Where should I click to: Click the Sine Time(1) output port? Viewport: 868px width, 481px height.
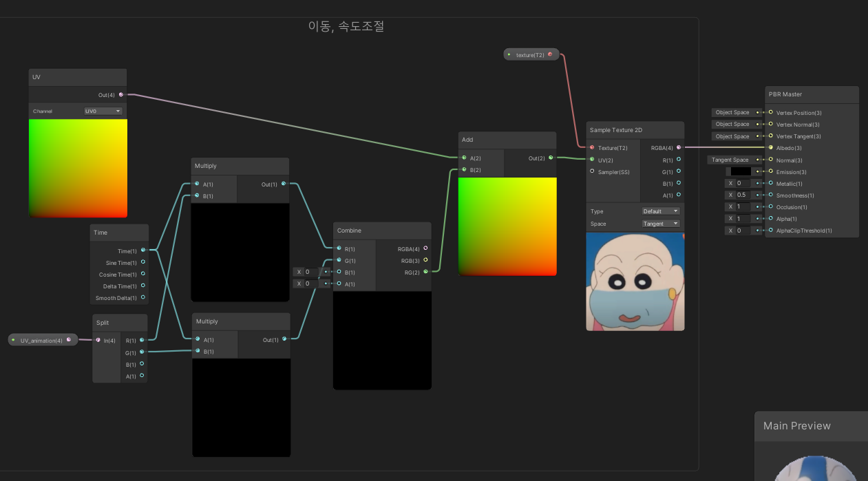click(143, 262)
